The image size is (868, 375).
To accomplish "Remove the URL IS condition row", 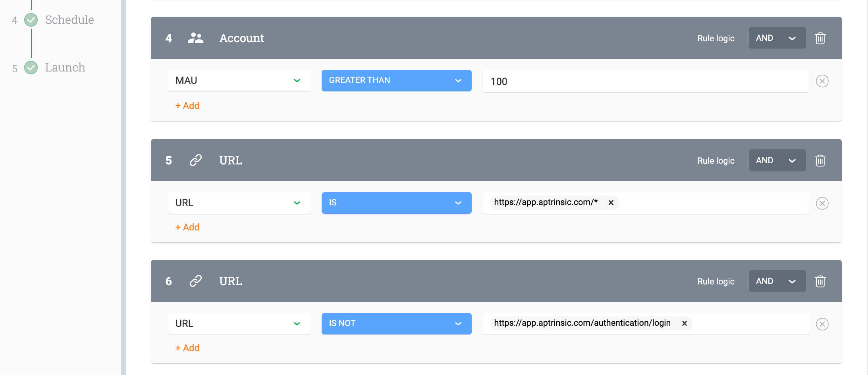I will click(x=822, y=203).
